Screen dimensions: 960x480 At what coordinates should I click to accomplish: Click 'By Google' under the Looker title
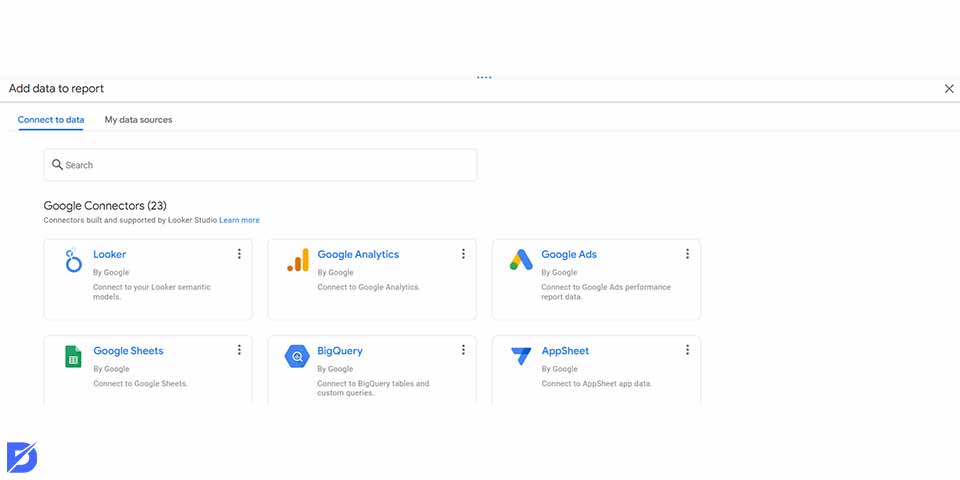(111, 272)
